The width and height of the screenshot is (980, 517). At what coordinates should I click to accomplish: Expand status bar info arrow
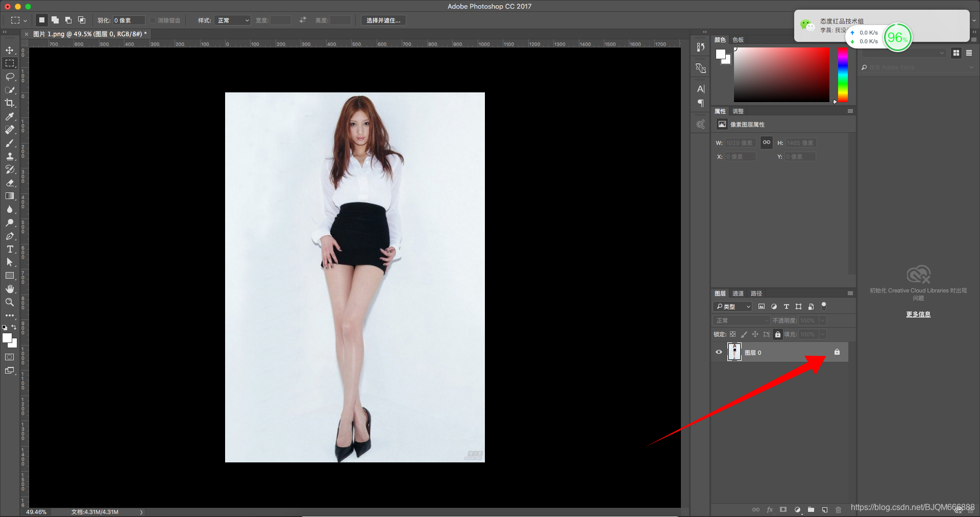[x=141, y=512]
